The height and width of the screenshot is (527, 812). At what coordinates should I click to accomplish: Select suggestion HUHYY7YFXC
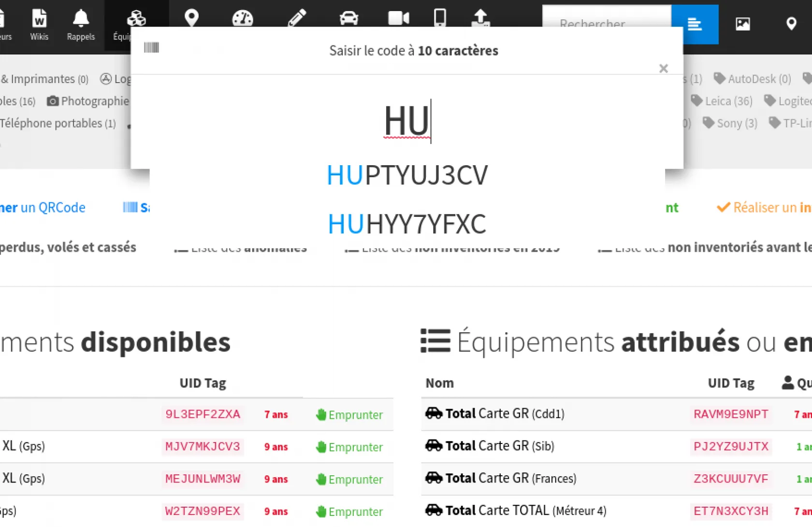pos(407,224)
